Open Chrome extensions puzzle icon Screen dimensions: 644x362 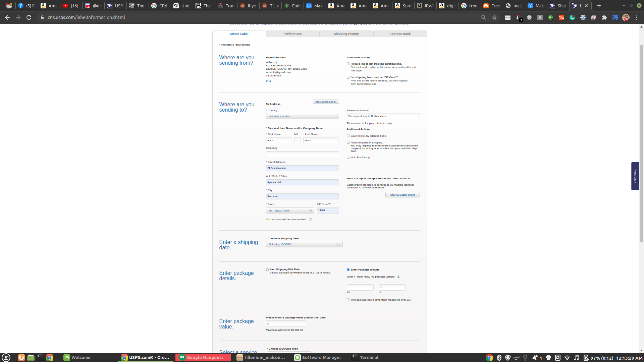tap(604, 17)
